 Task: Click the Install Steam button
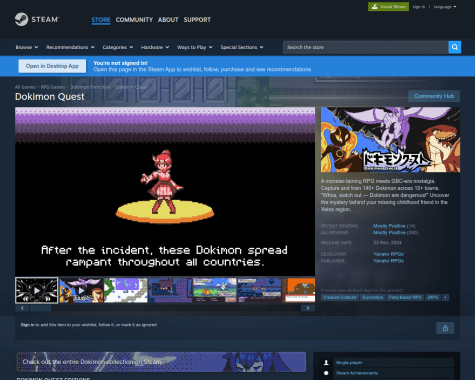[x=388, y=7]
